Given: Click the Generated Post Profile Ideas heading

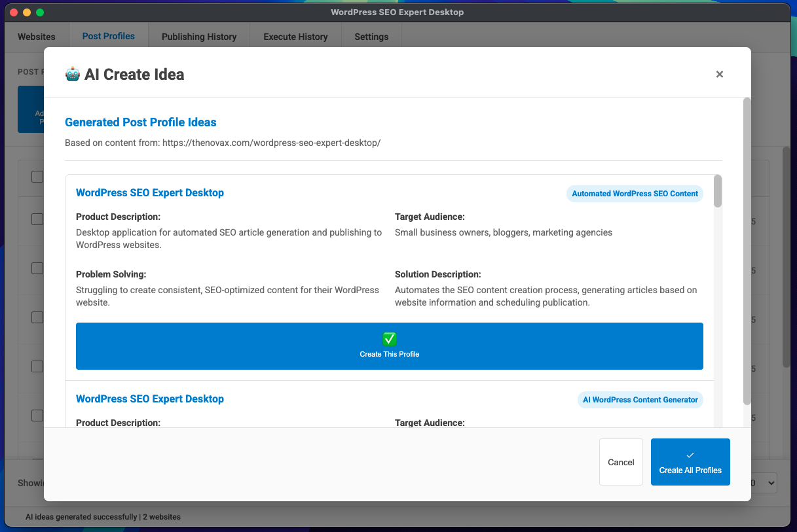Looking at the screenshot, I should tap(141, 122).
